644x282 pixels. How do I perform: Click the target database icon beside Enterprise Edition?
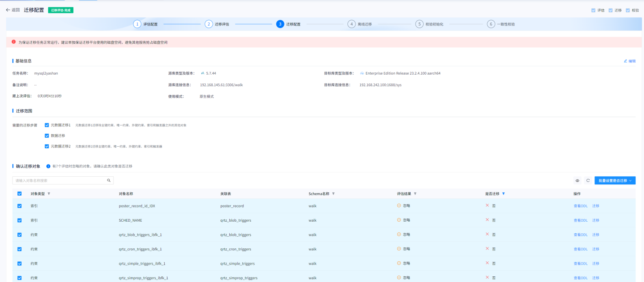coord(362,73)
